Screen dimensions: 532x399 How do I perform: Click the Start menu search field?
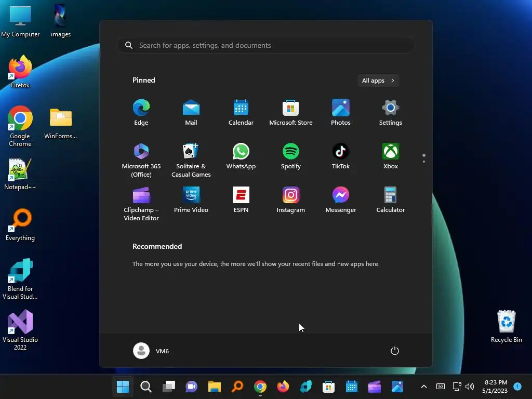[x=266, y=45]
